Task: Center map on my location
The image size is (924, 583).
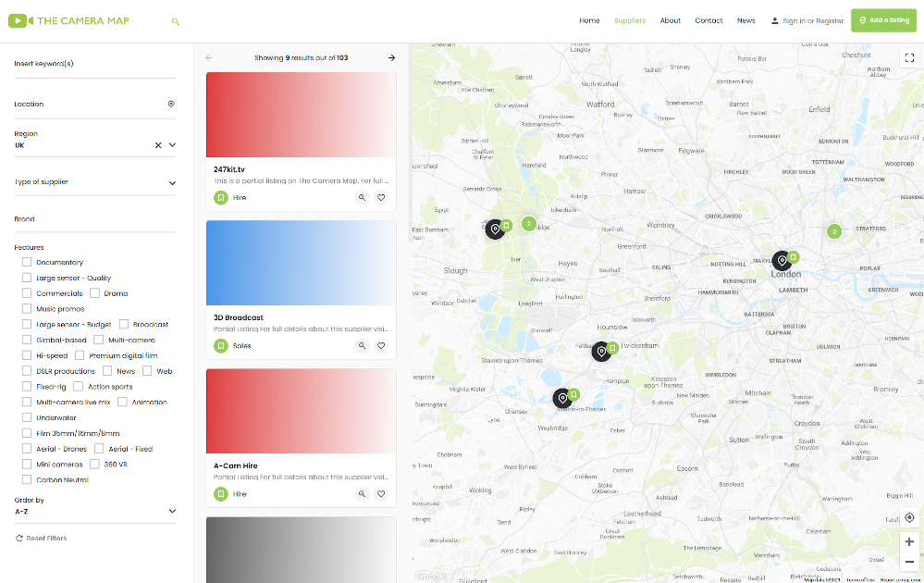Action: tap(909, 517)
